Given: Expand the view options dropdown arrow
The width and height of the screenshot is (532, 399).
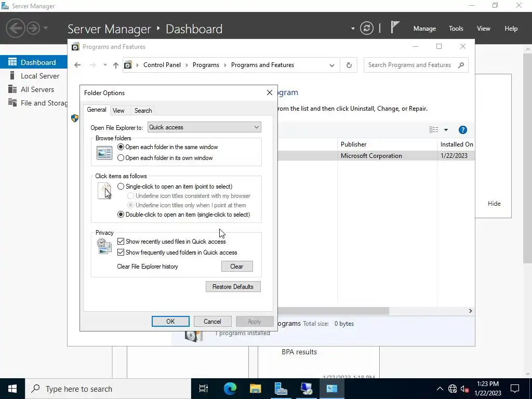Looking at the screenshot, I should (446, 130).
